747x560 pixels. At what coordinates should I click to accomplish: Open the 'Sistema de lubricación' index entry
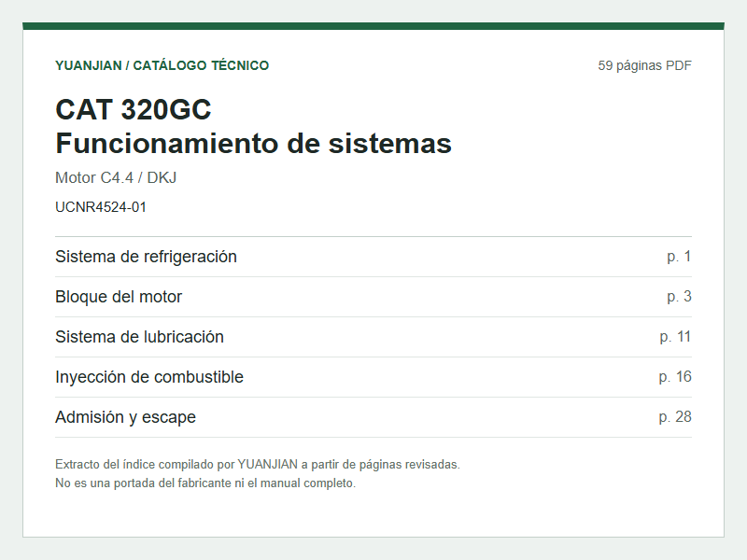coord(373,337)
